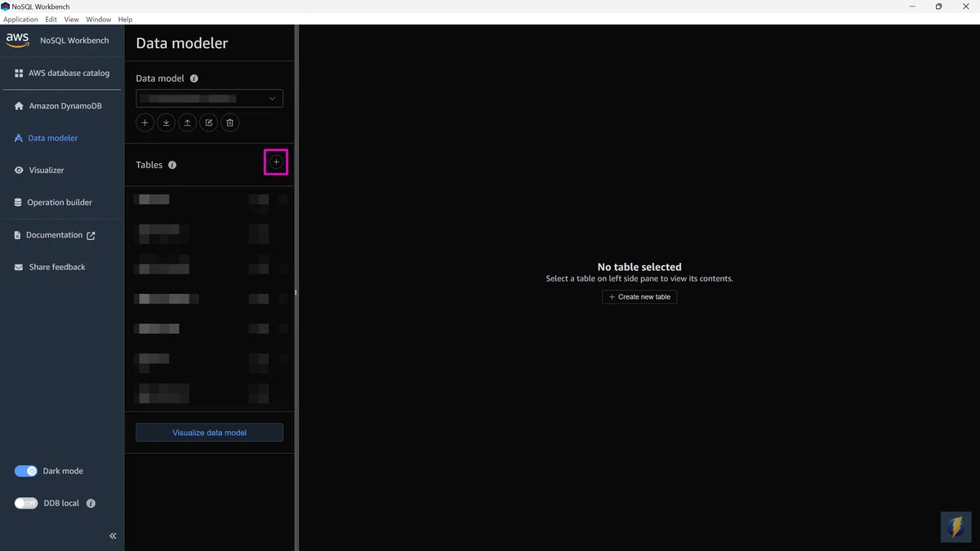Click the Create new table button
Image resolution: width=980 pixels, height=551 pixels.
pyautogui.click(x=639, y=297)
